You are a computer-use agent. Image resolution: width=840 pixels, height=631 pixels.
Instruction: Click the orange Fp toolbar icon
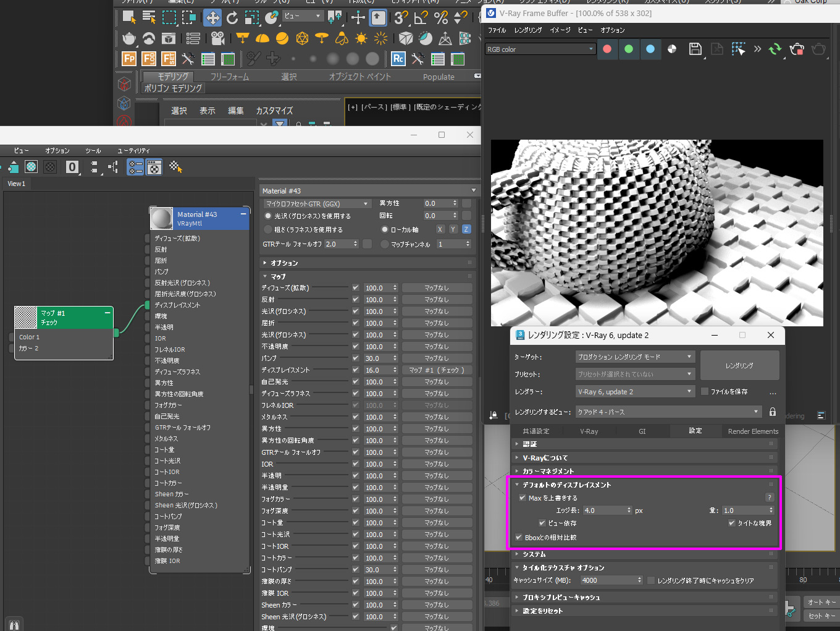[129, 59]
